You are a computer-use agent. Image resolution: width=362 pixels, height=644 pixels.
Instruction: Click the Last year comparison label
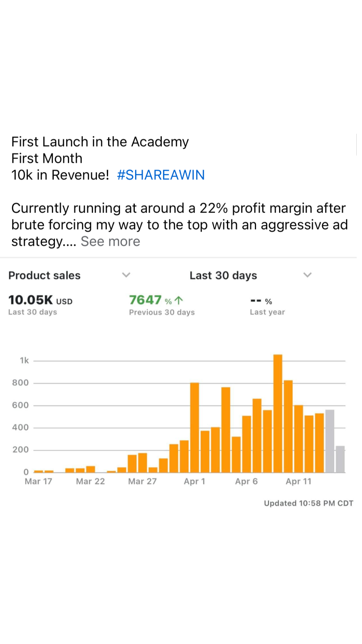(x=267, y=312)
